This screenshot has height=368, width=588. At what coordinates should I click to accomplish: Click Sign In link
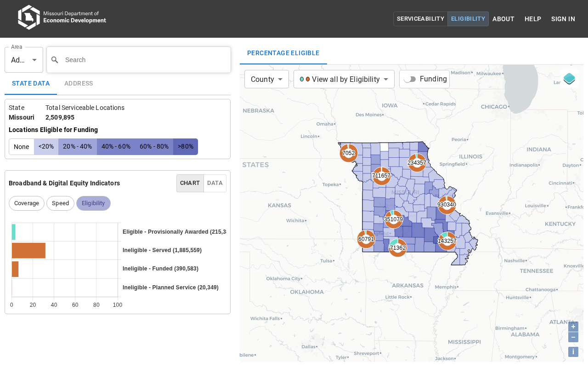pos(563,19)
